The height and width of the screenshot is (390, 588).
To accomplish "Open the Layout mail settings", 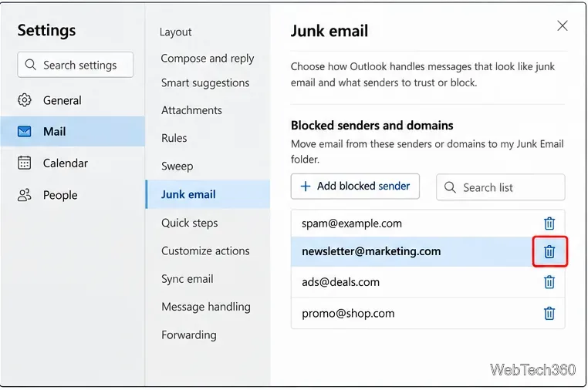I will click(175, 32).
